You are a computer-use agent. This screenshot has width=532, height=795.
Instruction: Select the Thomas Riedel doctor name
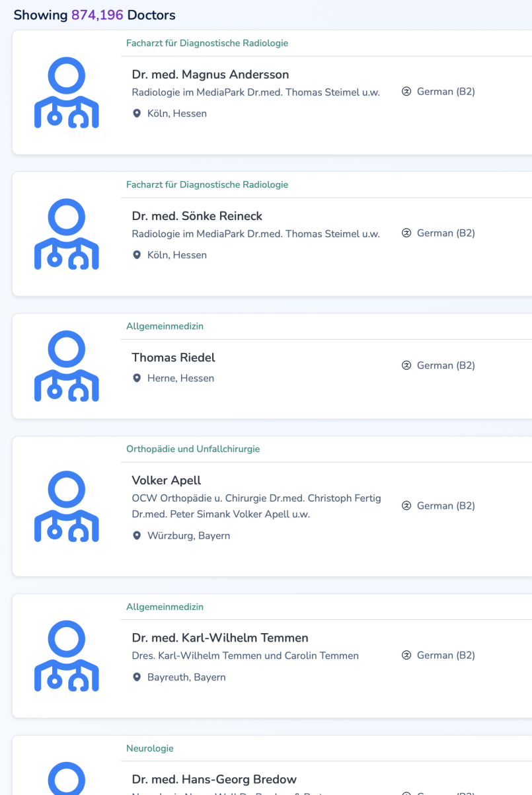coord(173,358)
